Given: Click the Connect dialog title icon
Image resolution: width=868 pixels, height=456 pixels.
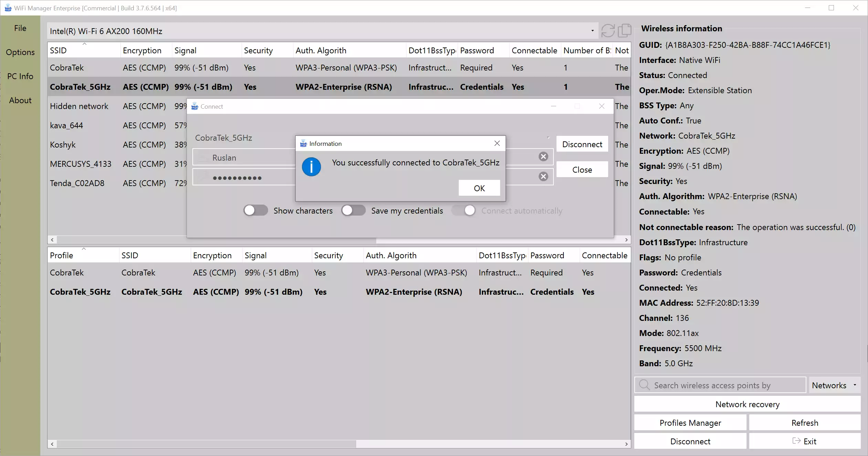Looking at the screenshot, I should [x=195, y=106].
